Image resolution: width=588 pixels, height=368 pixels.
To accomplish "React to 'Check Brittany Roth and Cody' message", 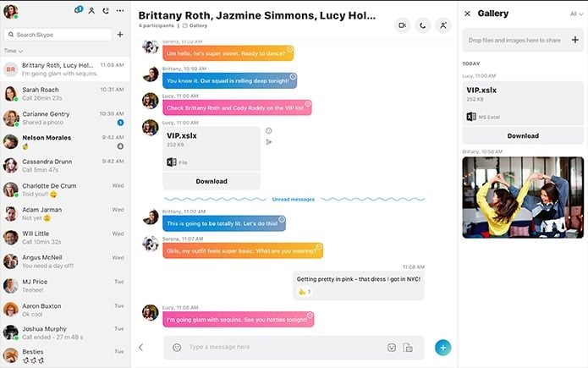I will 308,103.
